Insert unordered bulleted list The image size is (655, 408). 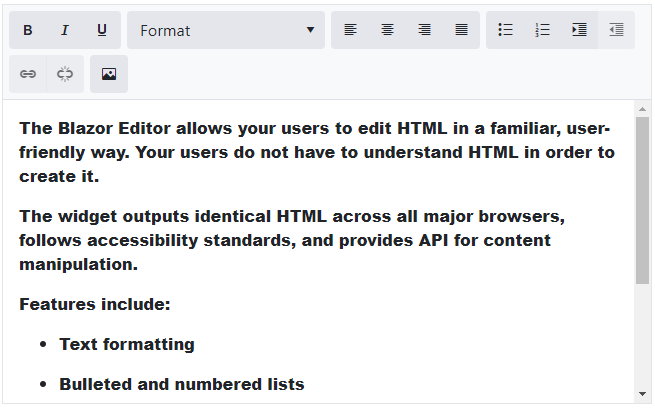click(x=505, y=30)
